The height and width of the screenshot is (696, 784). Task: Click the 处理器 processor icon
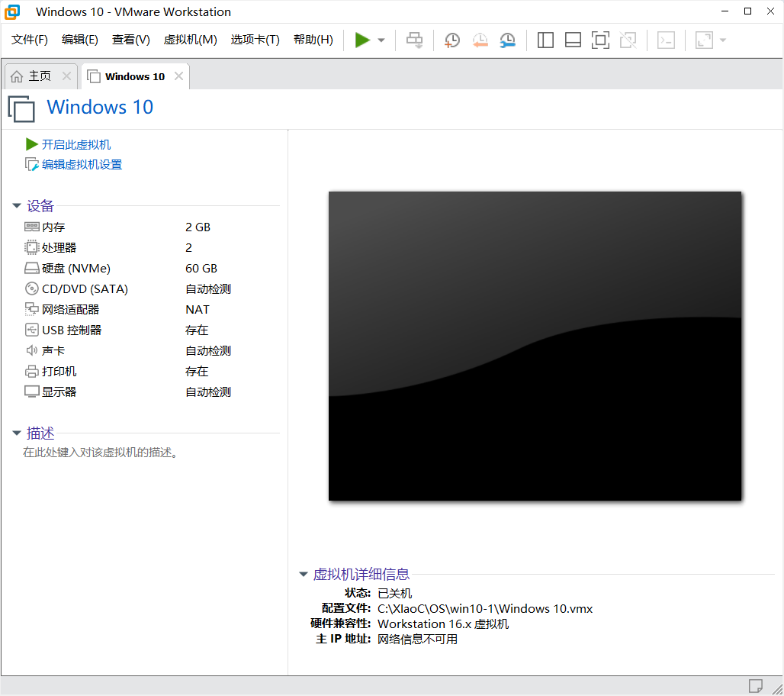click(31, 247)
